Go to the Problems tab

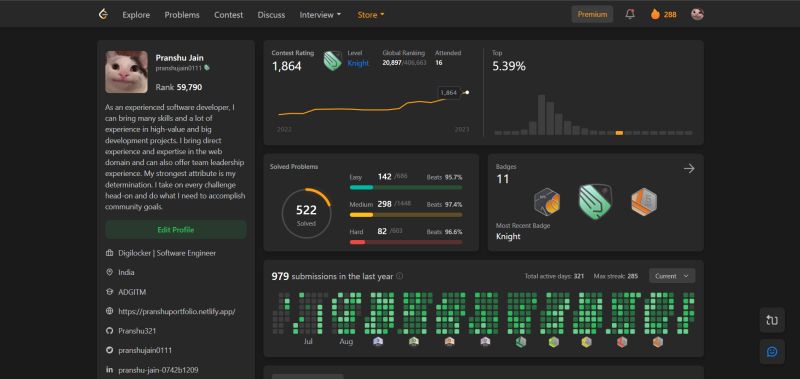[182, 15]
